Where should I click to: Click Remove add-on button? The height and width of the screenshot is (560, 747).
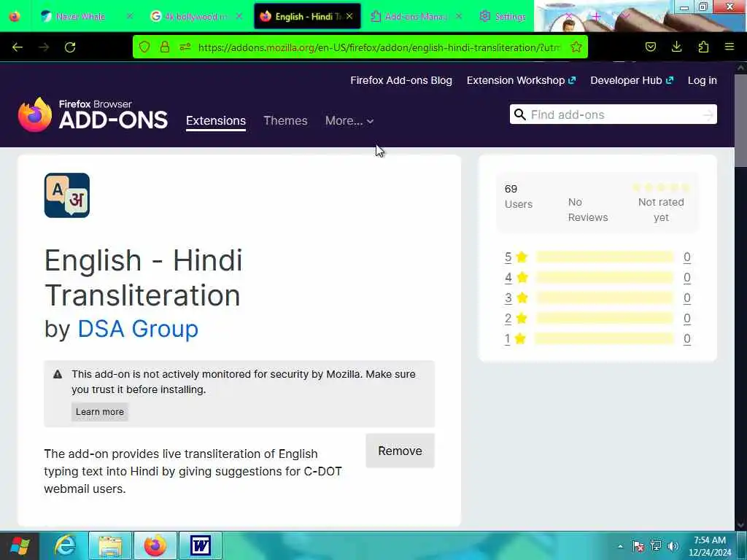(x=400, y=451)
